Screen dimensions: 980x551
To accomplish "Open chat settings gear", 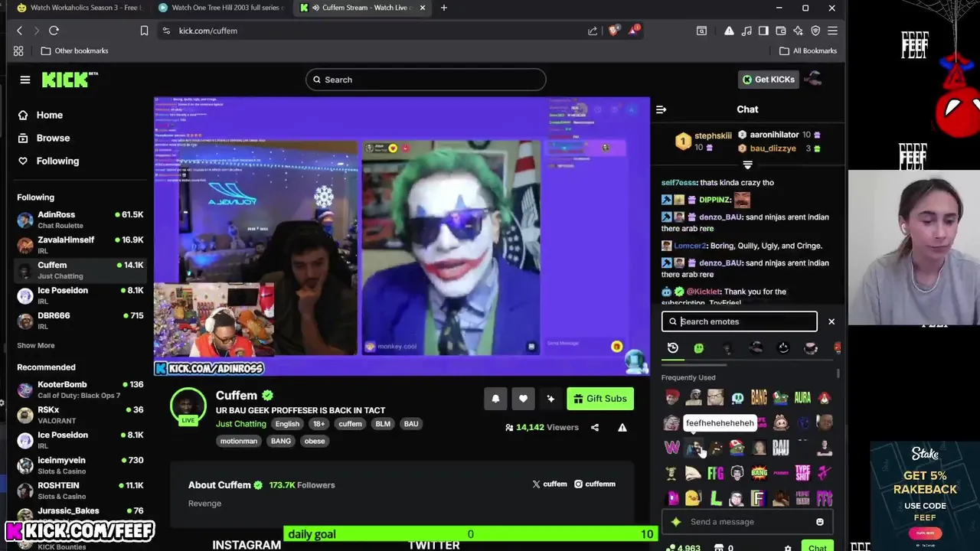I will pyautogui.click(x=788, y=548).
